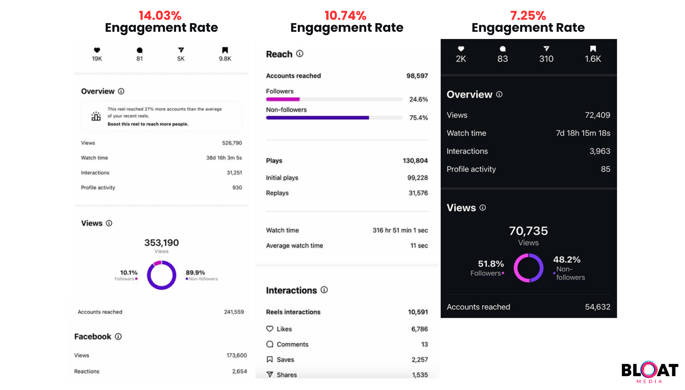Click the Non-followers blue progress bar

(x=334, y=118)
